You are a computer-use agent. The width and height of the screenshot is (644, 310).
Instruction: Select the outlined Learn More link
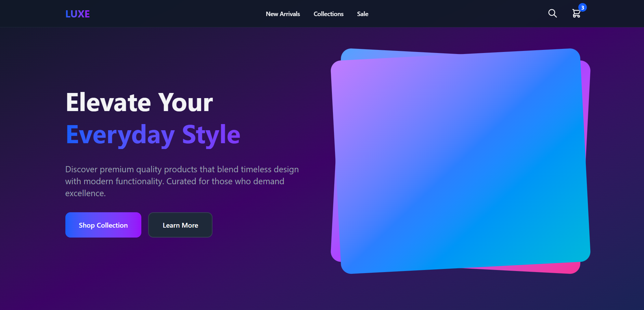(x=180, y=225)
